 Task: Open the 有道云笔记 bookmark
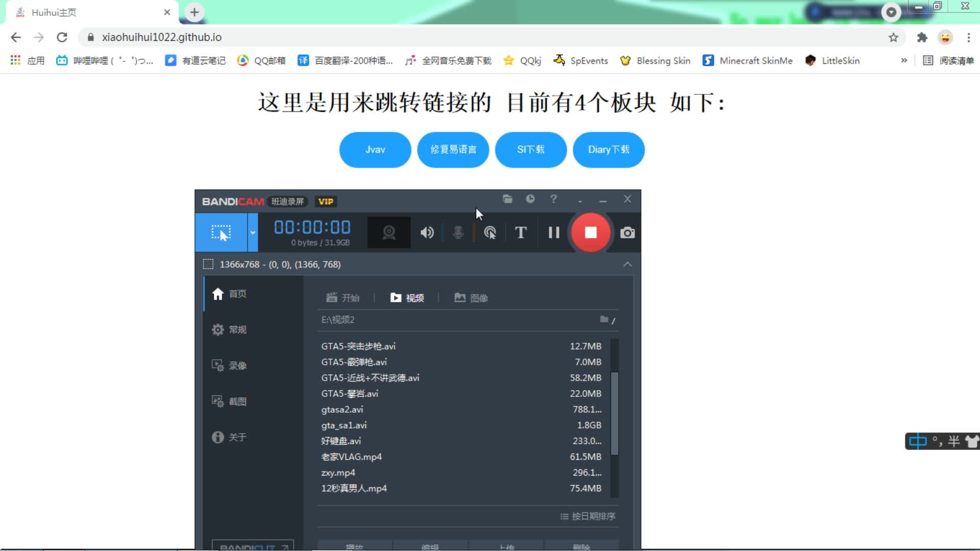click(x=195, y=61)
